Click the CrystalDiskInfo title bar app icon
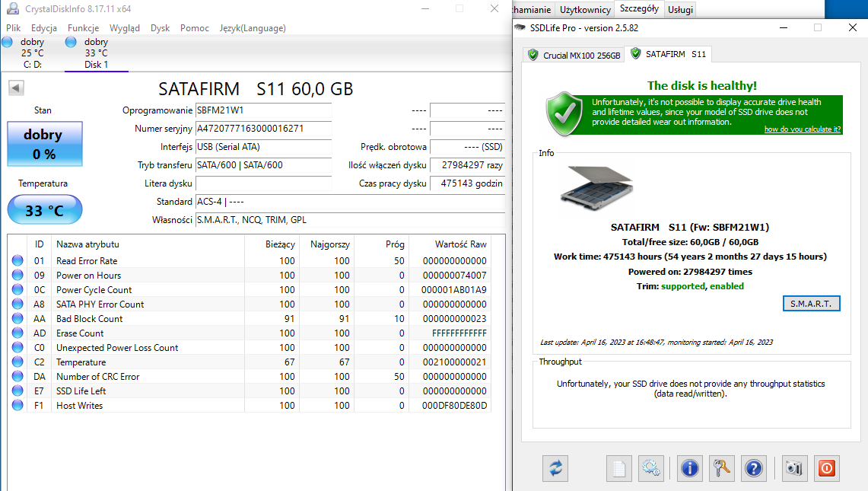The height and width of the screenshot is (491, 868). coord(12,8)
